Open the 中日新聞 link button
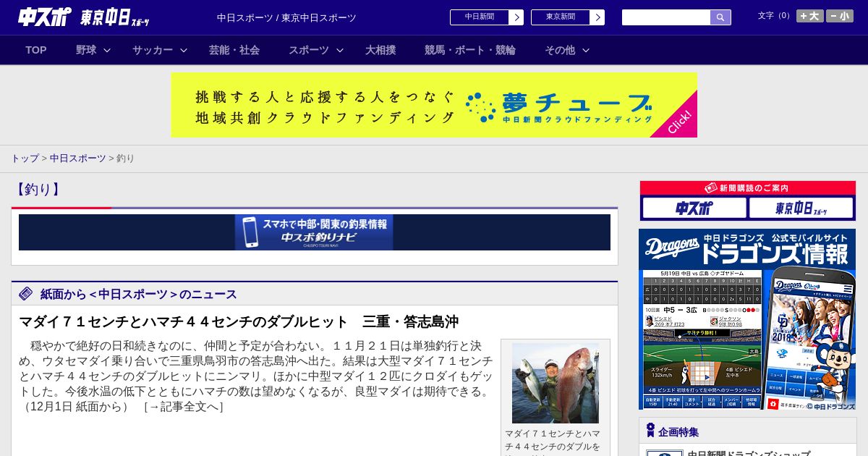 tap(480, 17)
